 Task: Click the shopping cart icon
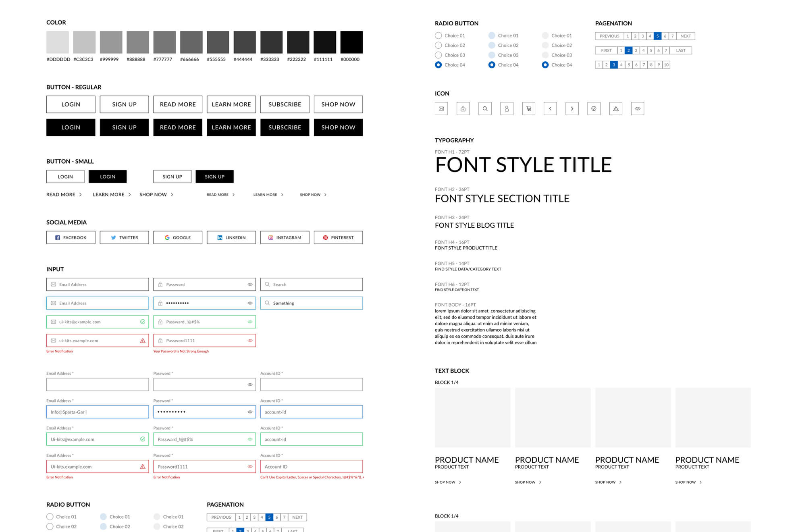pyautogui.click(x=528, y=108)
